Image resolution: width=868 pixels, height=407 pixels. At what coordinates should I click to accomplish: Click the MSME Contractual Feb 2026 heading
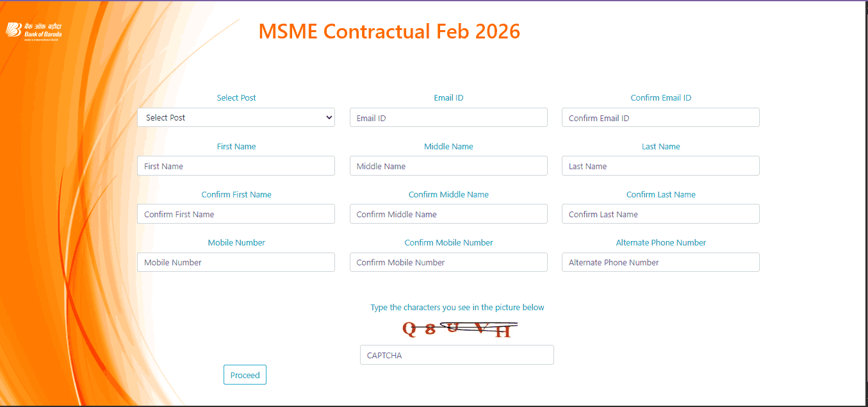(x=389, y=31)
